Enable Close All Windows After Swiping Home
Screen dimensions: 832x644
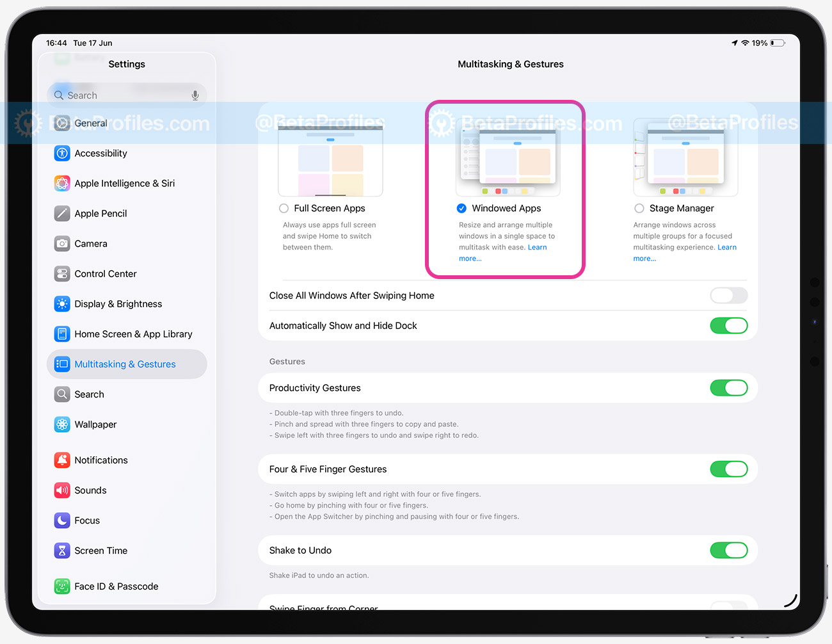point(728,295)
